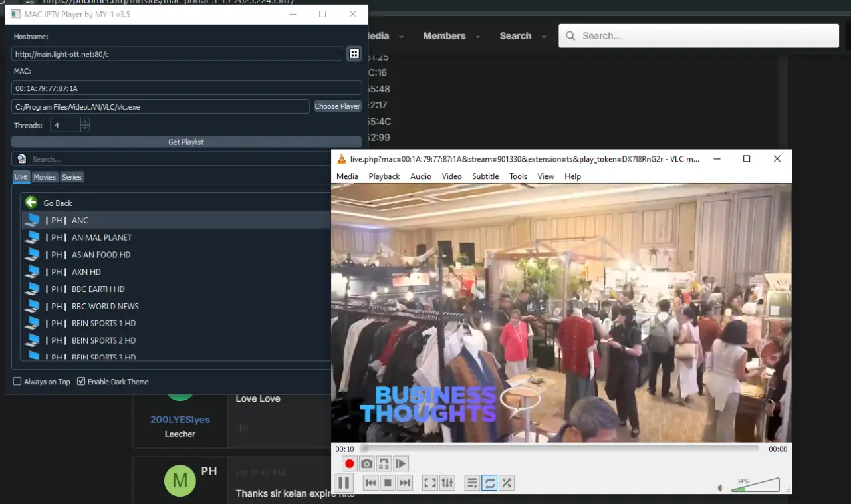Expand the Search dropdown in the browser nav

coord(544,37)
